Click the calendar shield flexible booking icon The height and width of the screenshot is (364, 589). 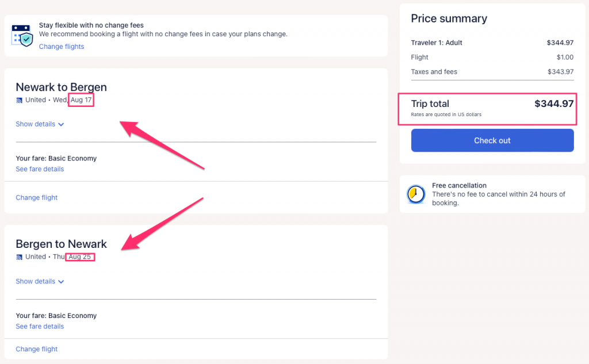tap(21, 35)
